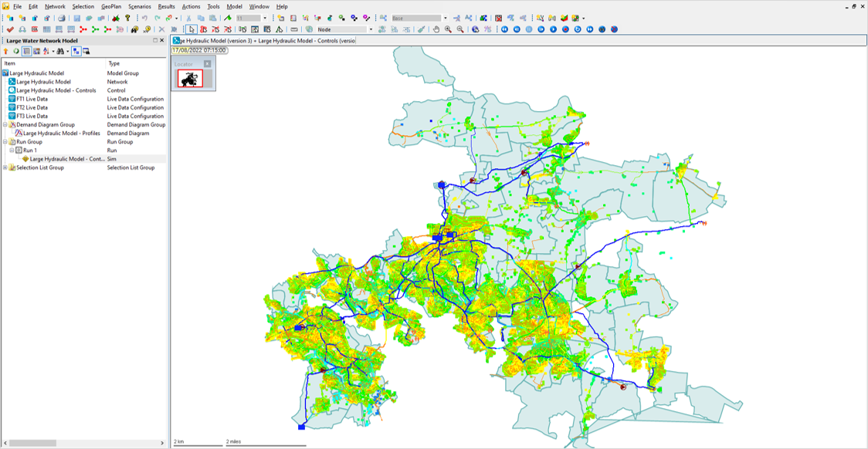Play the simulation replay

(554, 29)
